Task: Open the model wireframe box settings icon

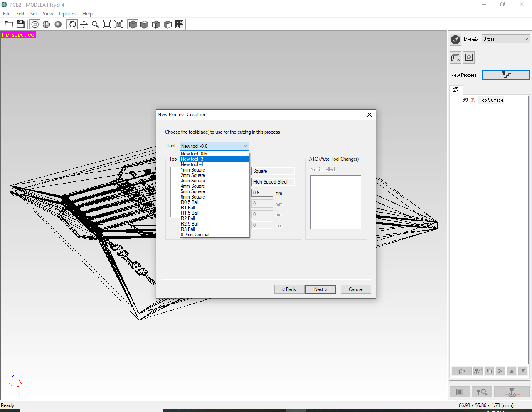Action: (x=456, y=58)
